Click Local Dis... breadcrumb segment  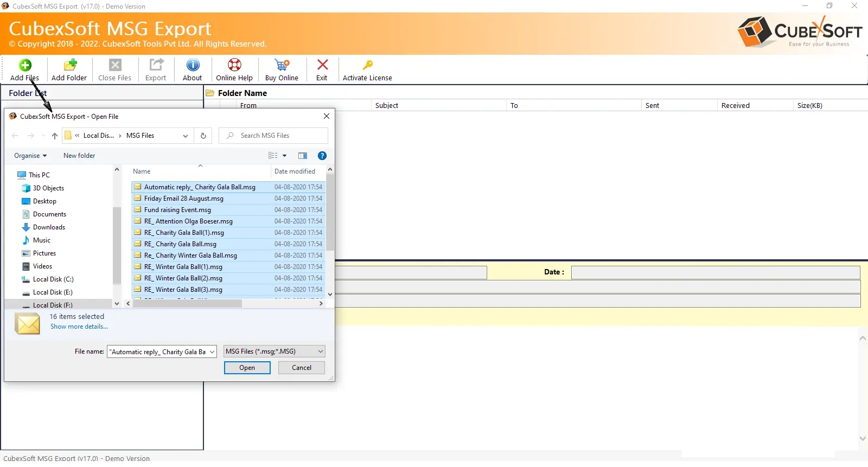click(x=99, y=136)
